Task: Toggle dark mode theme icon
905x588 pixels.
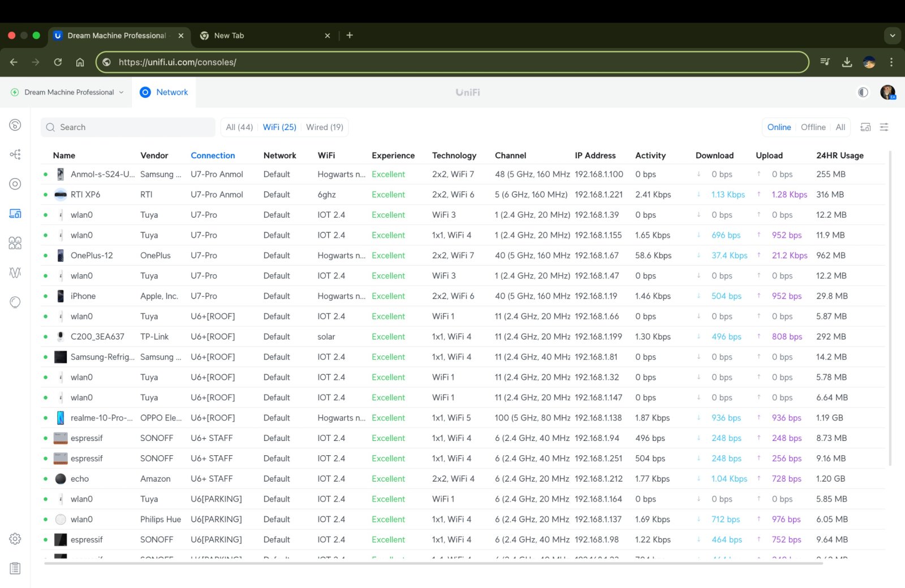Action: click(x=863, y=92)
